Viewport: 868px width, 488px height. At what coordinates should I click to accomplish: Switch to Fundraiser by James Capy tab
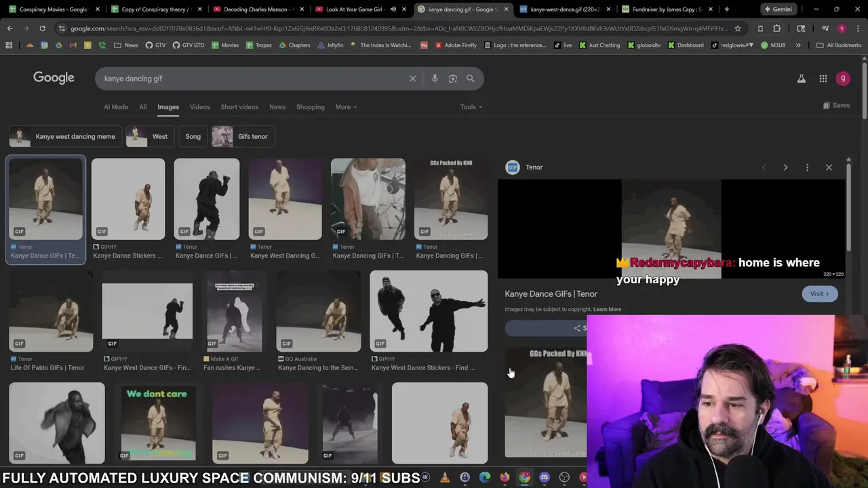[667, 9]
